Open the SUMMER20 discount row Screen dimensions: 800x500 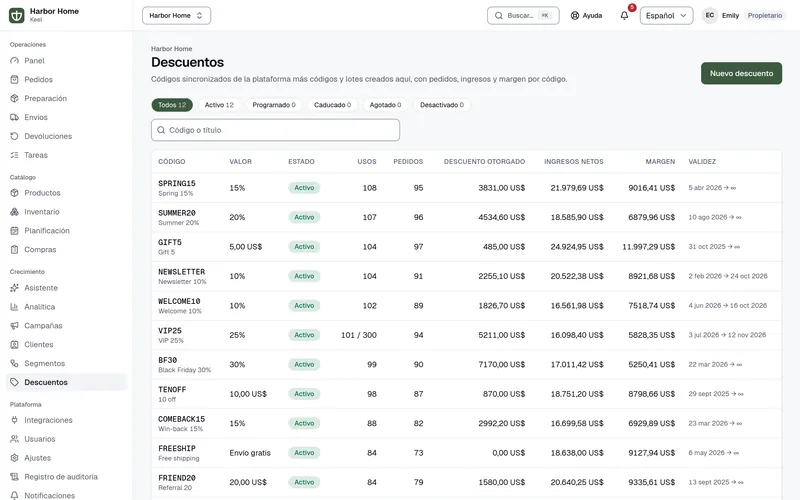tap(466, 217)
